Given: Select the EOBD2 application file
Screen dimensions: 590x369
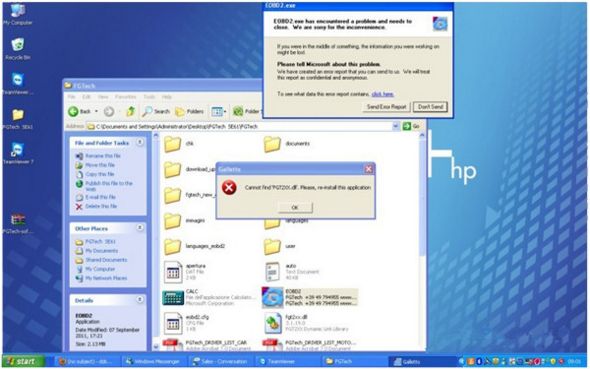Looking at the screenshot, I should [310, 297].
